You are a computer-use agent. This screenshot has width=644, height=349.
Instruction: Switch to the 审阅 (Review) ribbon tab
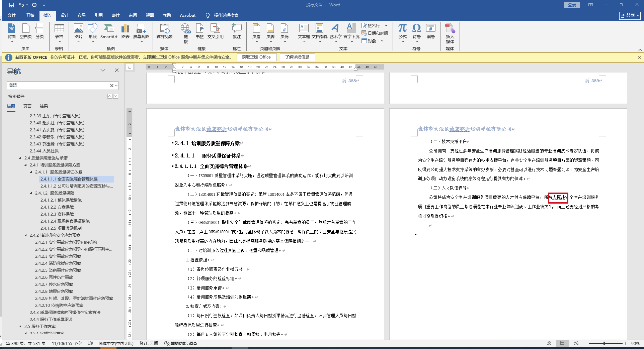(x=133, y=15)
